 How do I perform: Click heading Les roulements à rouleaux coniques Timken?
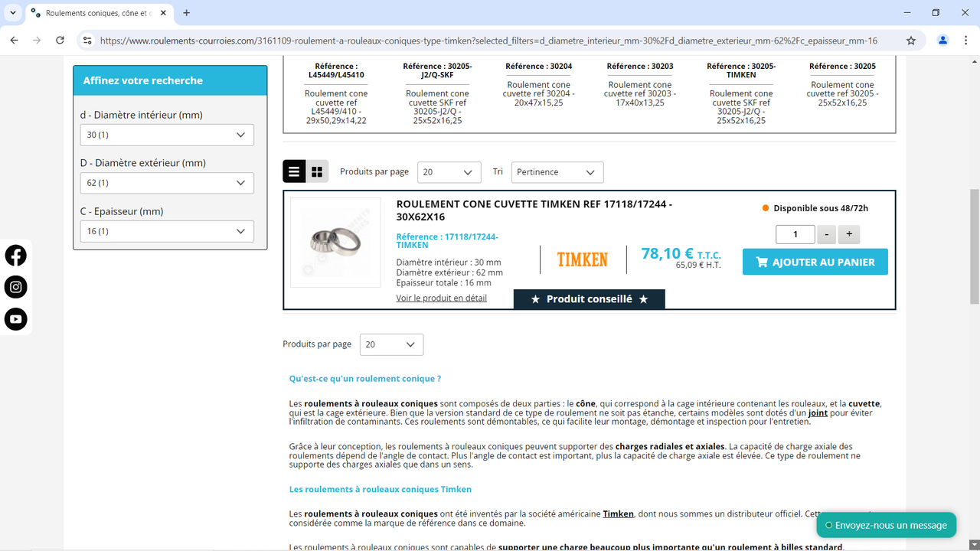(381, 489)
